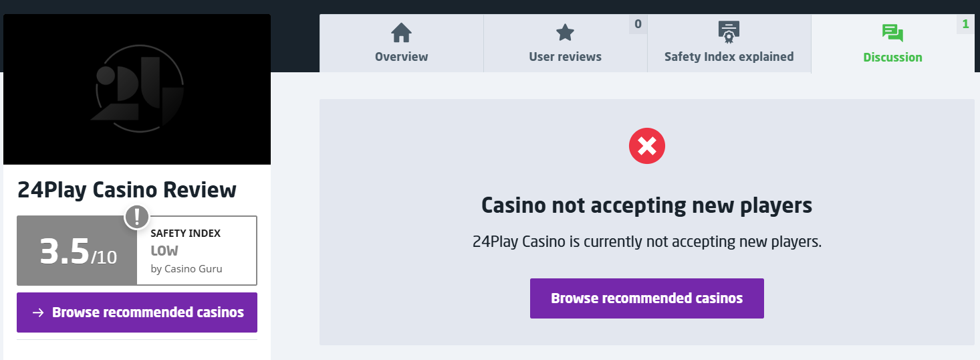
Task: Click the home icon on the Overview tab
Action: 401,32
